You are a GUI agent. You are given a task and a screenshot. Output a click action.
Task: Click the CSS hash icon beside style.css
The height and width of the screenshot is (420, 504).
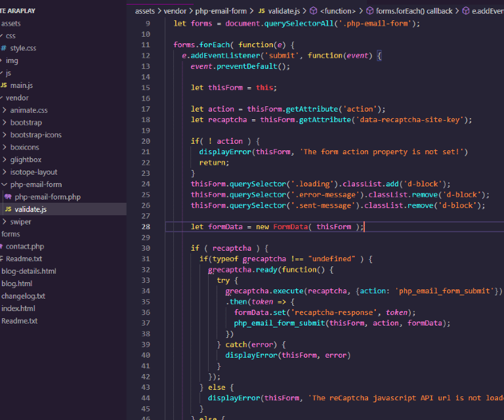pos(3,48)
